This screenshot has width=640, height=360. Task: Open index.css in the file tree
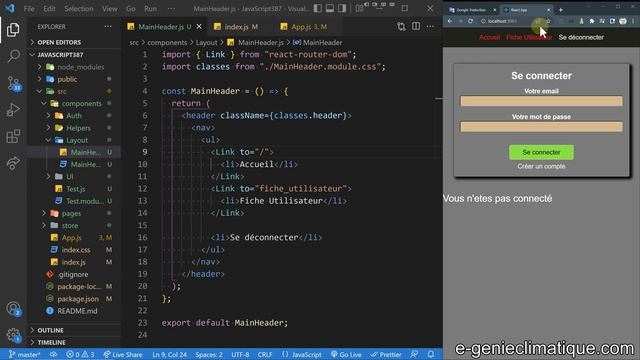tap(76, 250)
